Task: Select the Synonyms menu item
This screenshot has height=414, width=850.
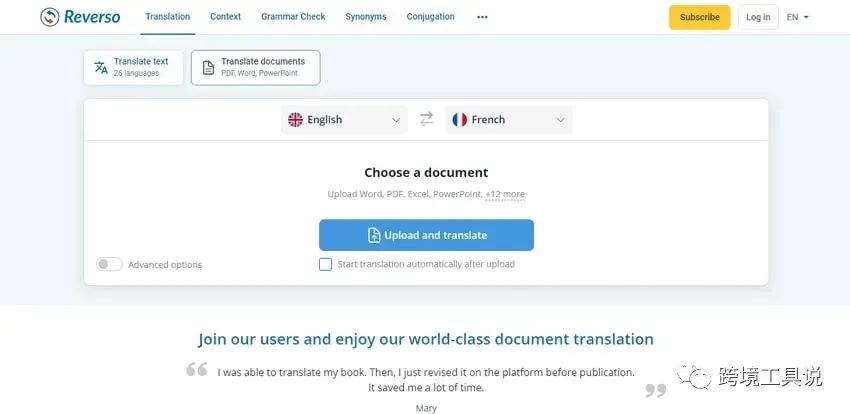Action: [366, 17]
